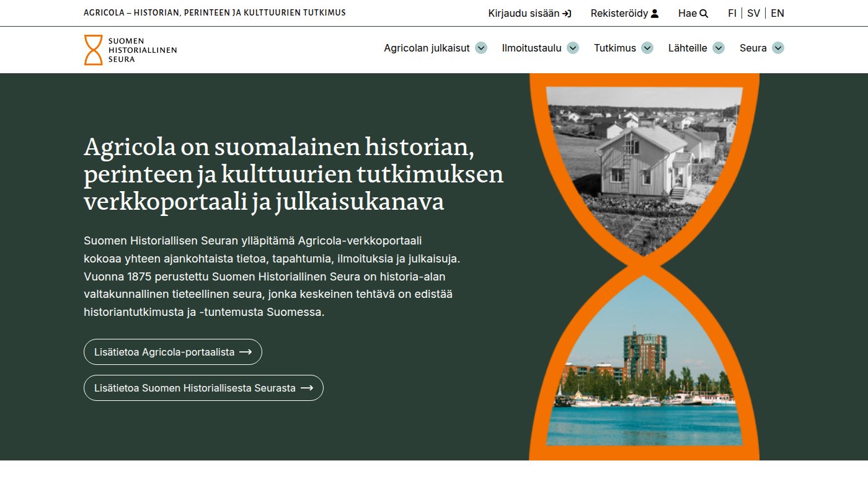868x489 pixels.
Task: Switch language to SV
Action: click(x=753, y=13)
